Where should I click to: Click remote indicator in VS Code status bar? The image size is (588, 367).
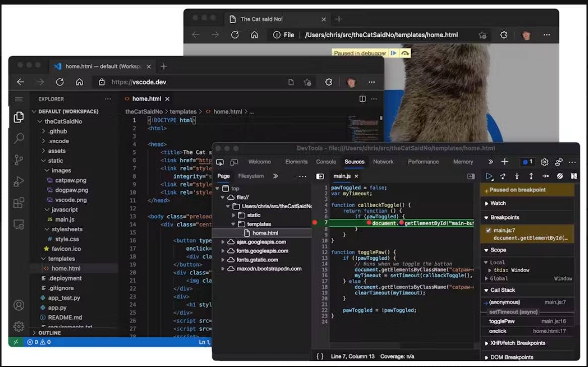click(16, 342)
